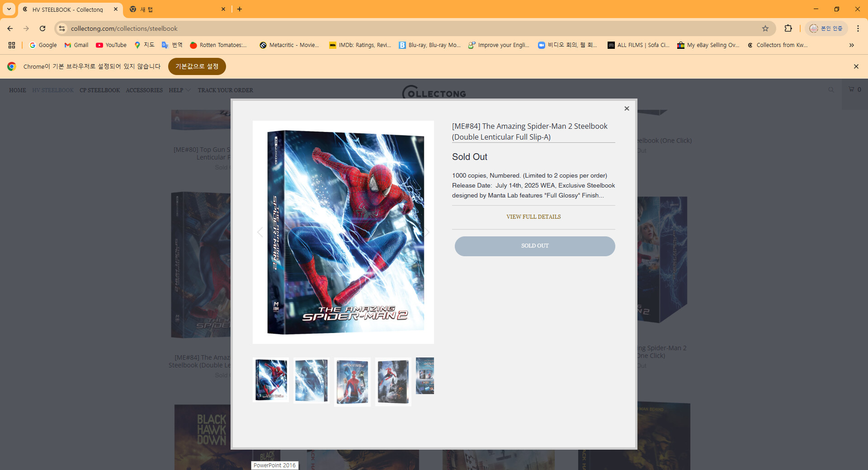The height and width of the screenshot is (470, 868).
Task: Dismiss the default browser notification bar
Action: coord(856,66)
